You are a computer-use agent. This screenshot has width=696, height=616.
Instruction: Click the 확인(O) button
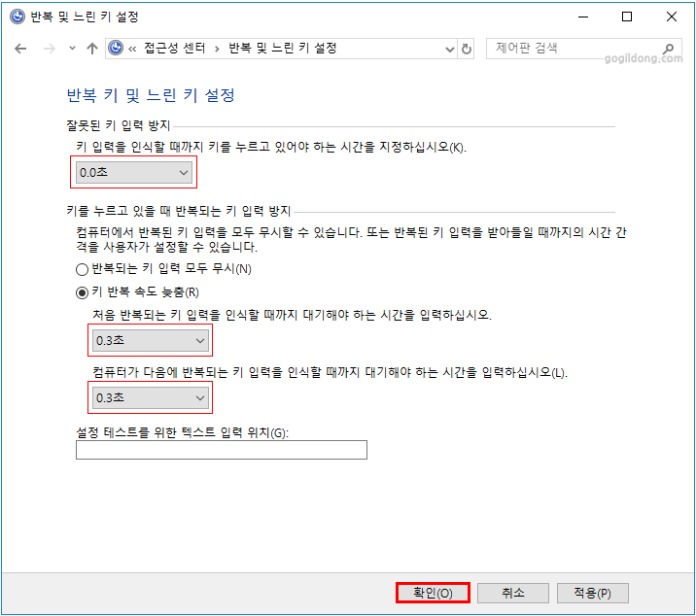click(x=433, y=593)
